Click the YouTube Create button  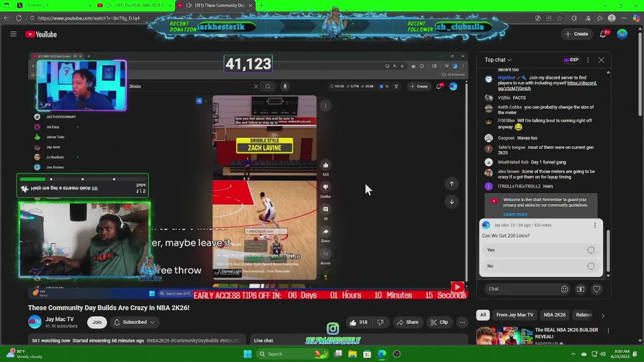tap(577, 34)
